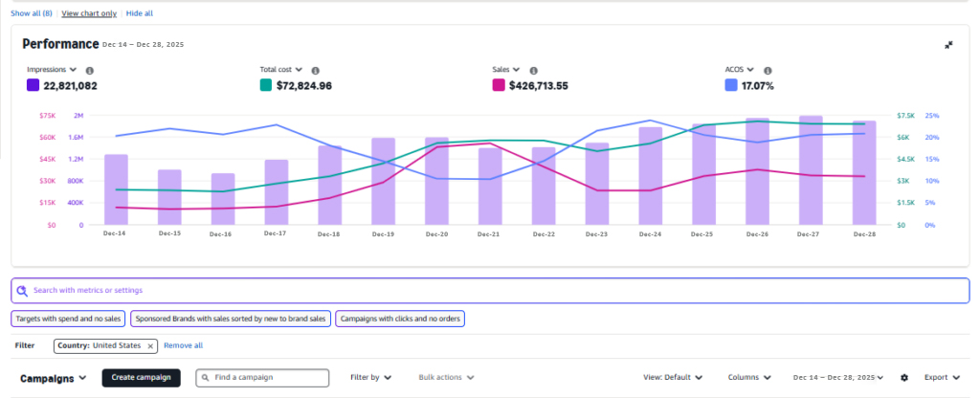Click the Remove all filters link
This screenshot has width=980, height=398.
(x=183, y=345)
